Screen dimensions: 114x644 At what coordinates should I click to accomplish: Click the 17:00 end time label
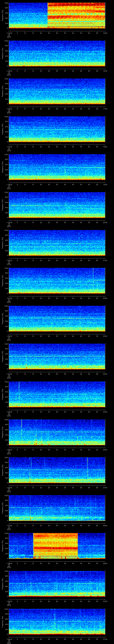click(105, 109)
